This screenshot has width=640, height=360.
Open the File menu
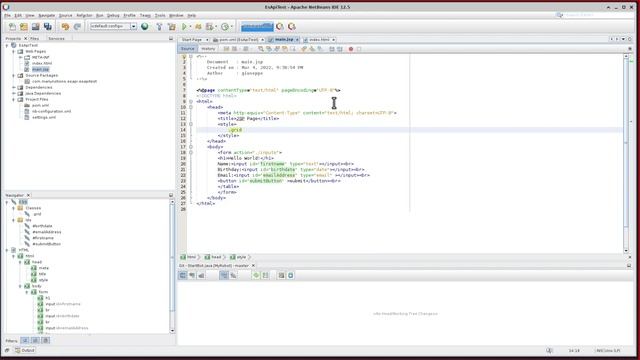(7, 16)
